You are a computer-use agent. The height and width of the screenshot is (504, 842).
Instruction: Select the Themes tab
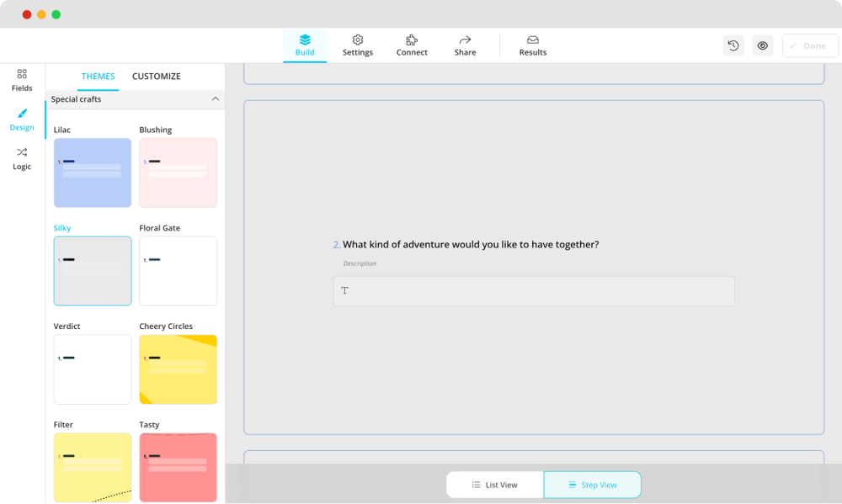click(x=98, y=77)
